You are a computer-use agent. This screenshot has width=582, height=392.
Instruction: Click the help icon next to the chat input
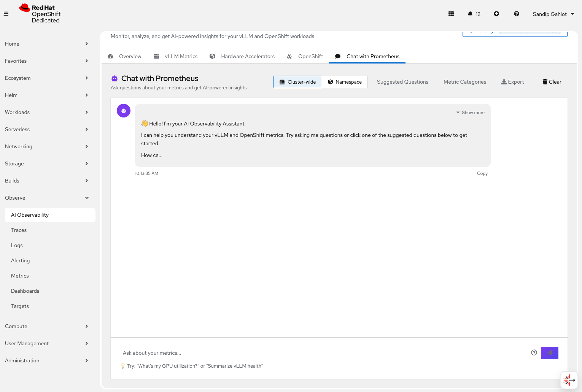[534, 353]
